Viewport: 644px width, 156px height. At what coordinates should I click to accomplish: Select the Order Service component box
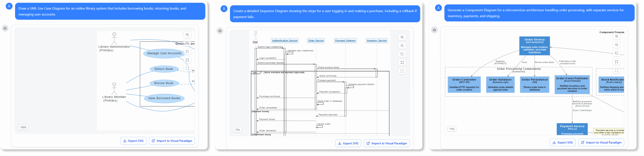tap(535, 46)
